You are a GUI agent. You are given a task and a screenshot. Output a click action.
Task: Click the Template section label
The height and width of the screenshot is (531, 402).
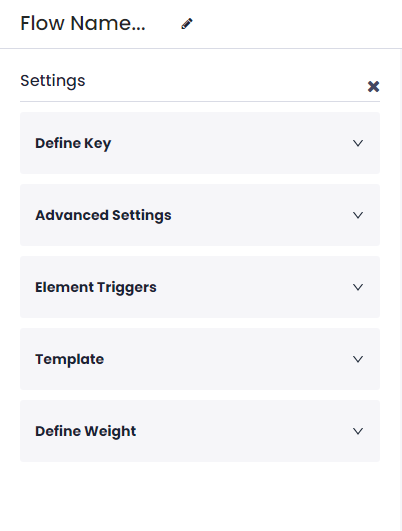pyautogui.click(x=69, y=359)
